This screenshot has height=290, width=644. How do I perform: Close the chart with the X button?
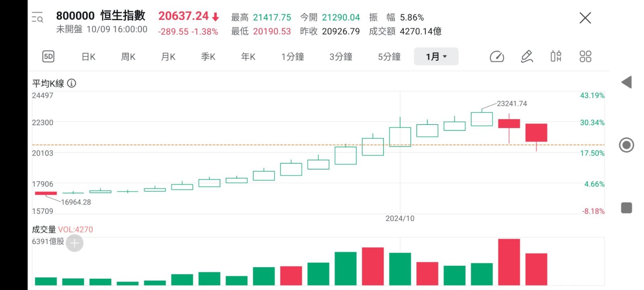585,18
